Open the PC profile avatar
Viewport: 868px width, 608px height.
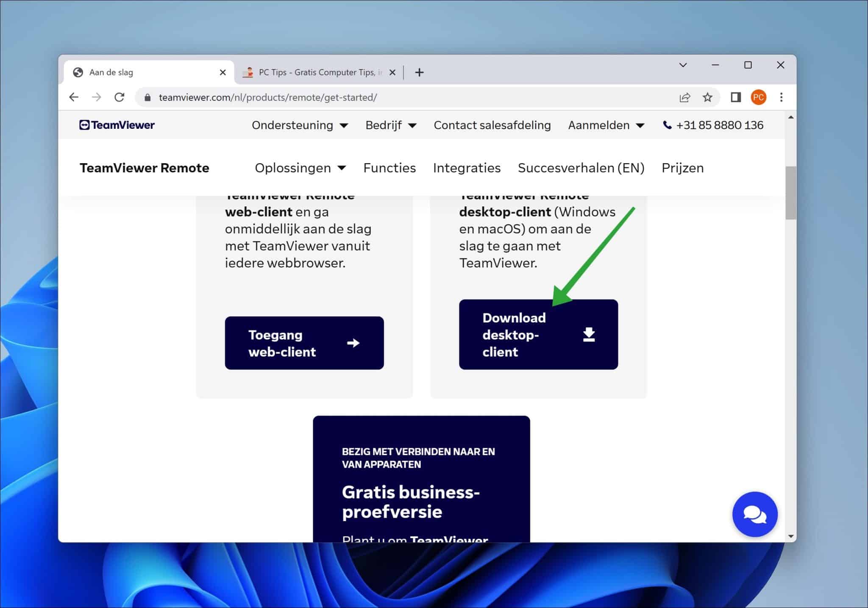(759, 97)
